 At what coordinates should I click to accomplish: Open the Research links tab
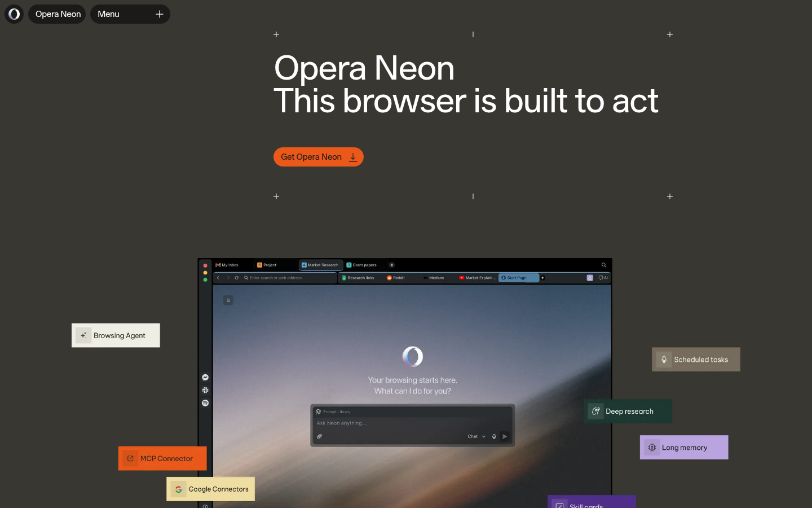pyautogui.click(x=359, y=278)
